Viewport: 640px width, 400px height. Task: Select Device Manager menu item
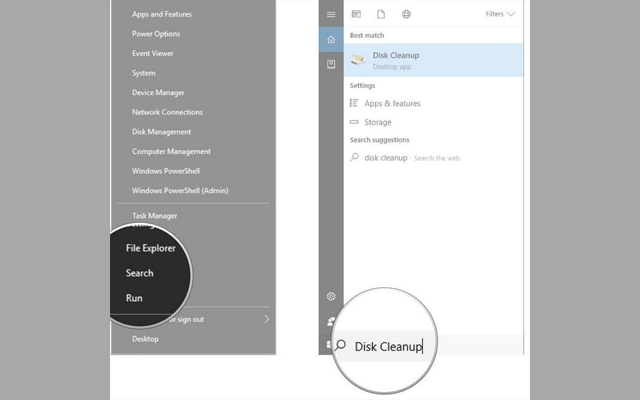tap(158, 93)
